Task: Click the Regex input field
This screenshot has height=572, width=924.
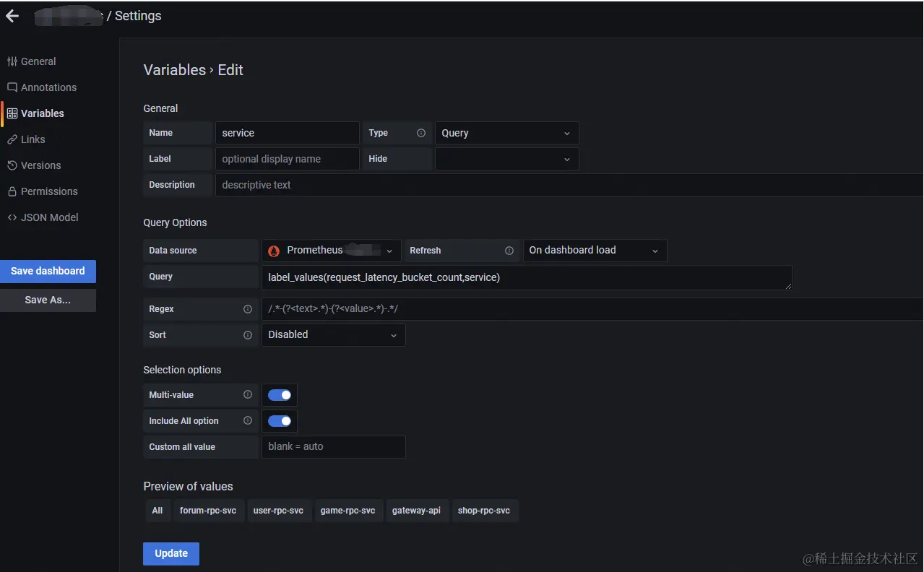Action: [592, 309]
